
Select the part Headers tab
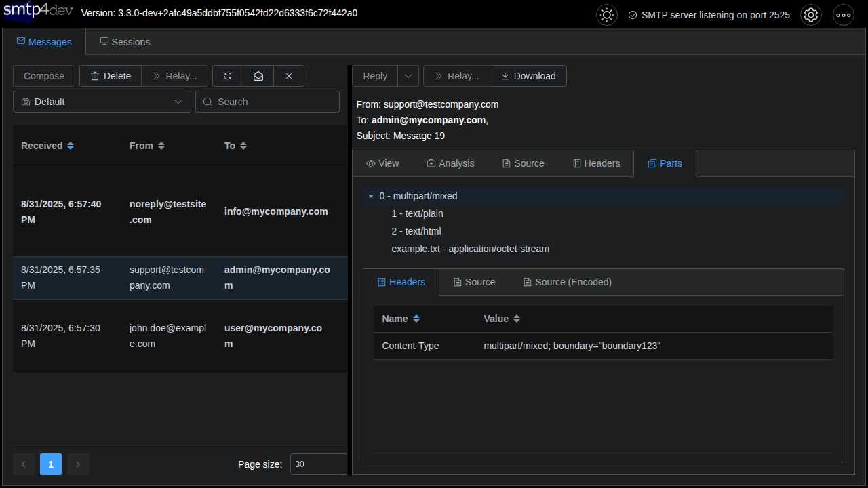pos(401,282)
